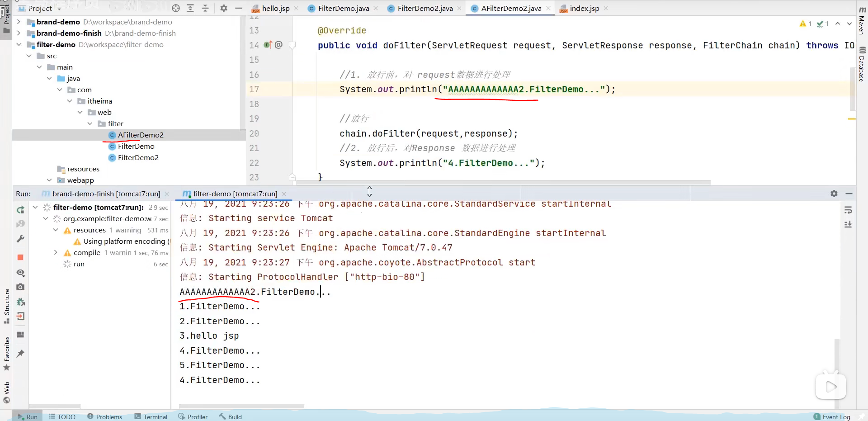Stop the running Tomcat process
This screenshot has width=868, height=421.
tap(20, 257)
